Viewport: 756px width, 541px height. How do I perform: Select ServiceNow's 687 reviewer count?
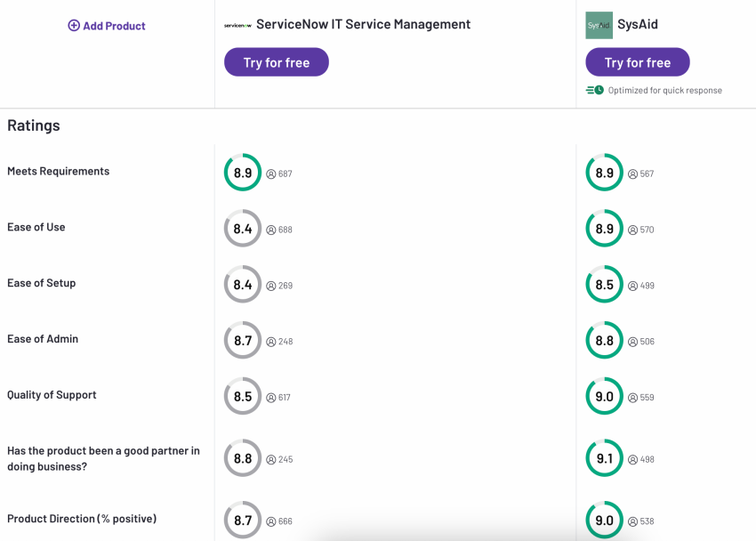286,174
